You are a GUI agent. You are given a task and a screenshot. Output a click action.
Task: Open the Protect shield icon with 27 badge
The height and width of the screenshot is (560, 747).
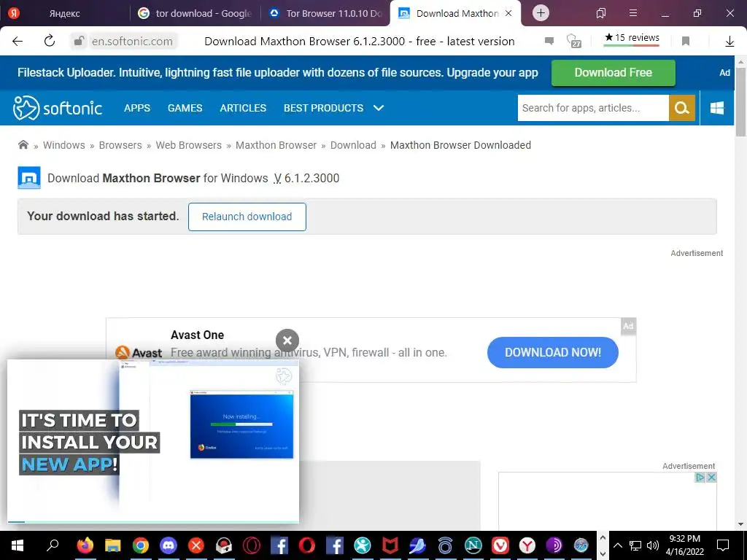pyautogui.click(x=573, y=41)
